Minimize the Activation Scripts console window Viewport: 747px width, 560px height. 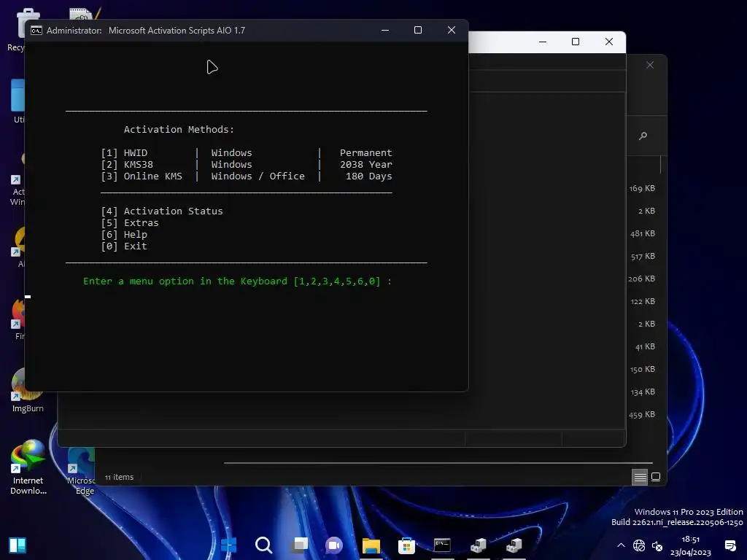click(x=385, y=30)
